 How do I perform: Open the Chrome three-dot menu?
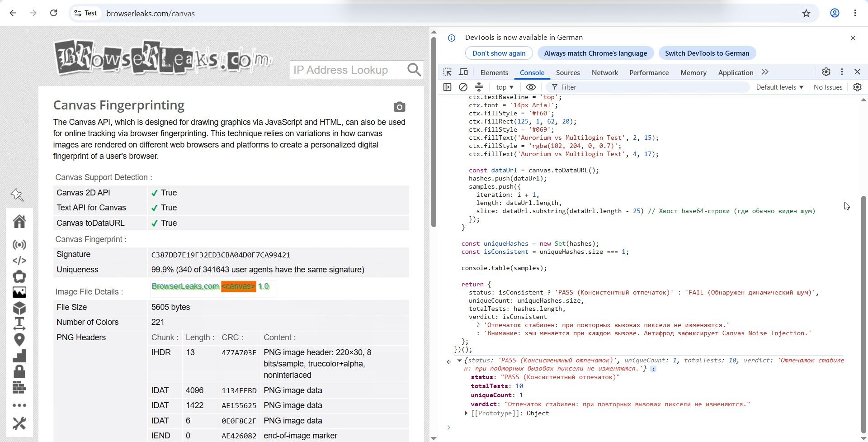coord(855,13)
